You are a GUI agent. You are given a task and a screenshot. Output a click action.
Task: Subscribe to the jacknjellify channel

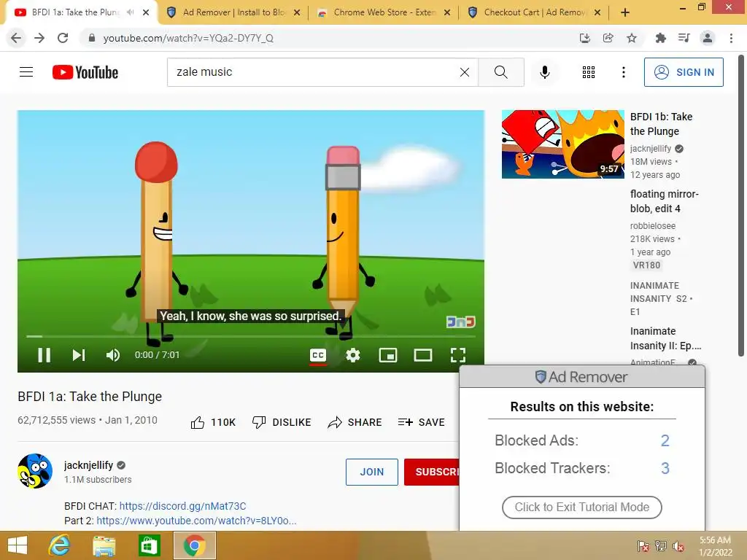[x=432, y=472]
